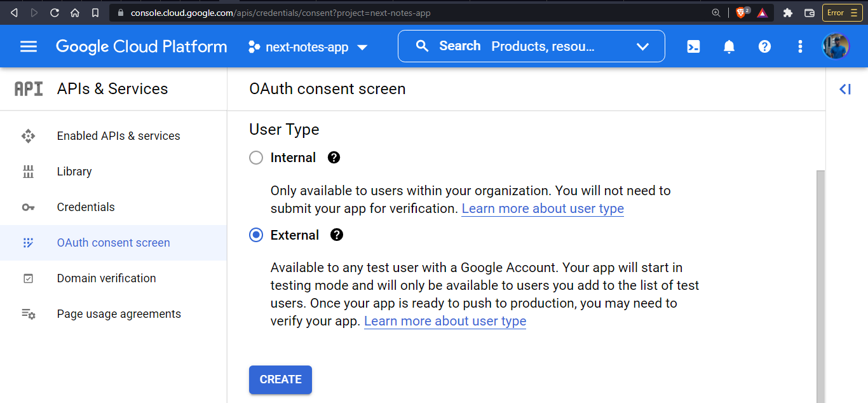Open Learn more link under External

445,321
